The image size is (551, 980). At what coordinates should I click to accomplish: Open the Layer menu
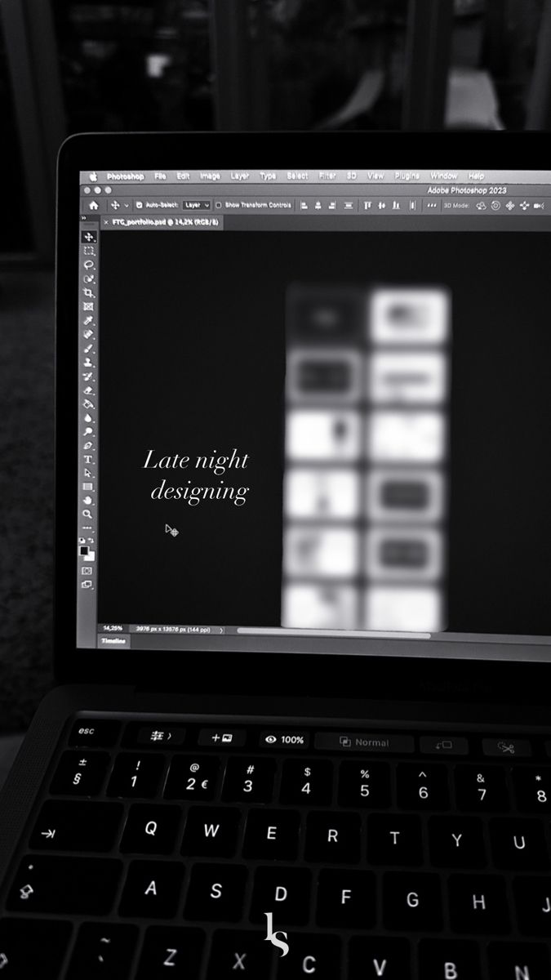(x=240, y=176)
